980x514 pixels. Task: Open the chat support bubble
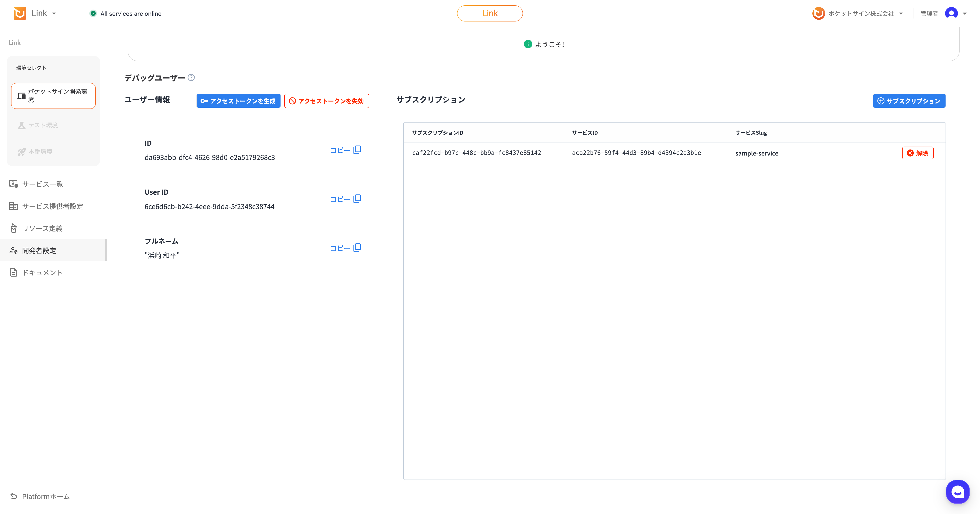(x=957, y=492)
